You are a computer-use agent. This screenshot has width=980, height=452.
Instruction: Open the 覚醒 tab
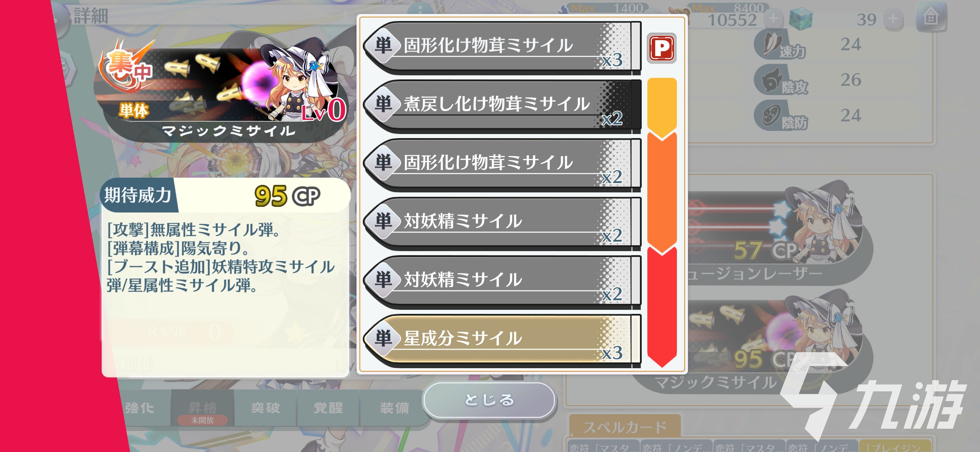pyautogui.click(x=328, y=408)
